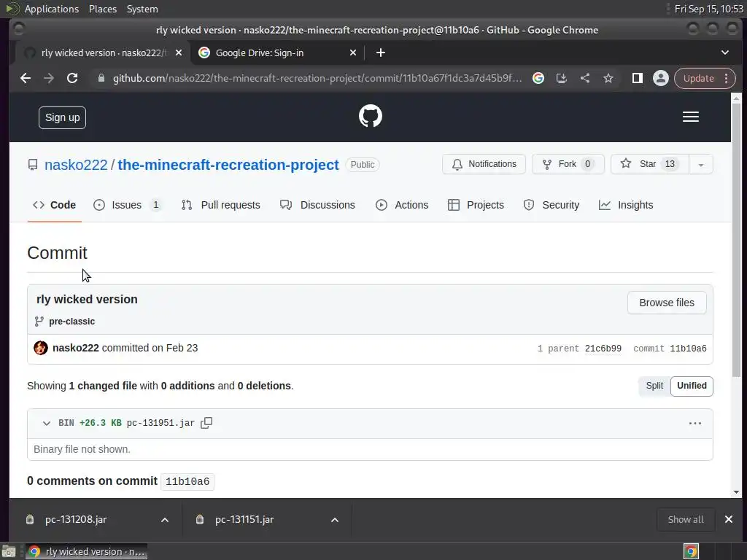Viewport: 747px width, 560px height.
Task: Click nasko222 avatar image
Action: click(x=41, y=348)
